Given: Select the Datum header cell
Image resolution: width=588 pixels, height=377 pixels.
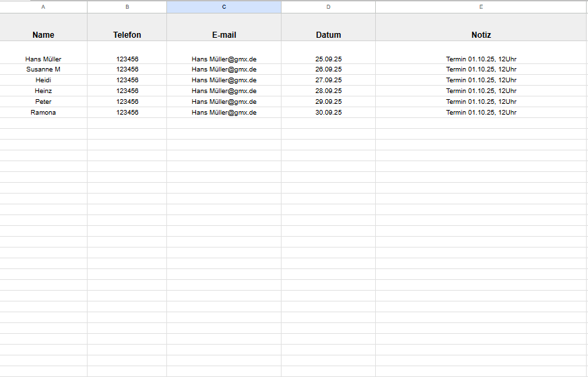Looking at the screenshot, I should tap(328, 34).
